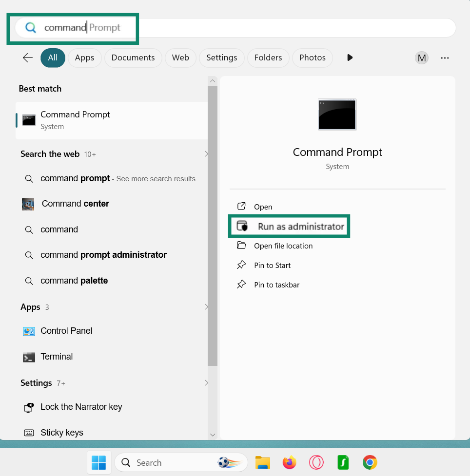Open File Explorer from the taskbar
Viewport: 470px width, 476px height.
pyautogui.click(x=263, y=463)
